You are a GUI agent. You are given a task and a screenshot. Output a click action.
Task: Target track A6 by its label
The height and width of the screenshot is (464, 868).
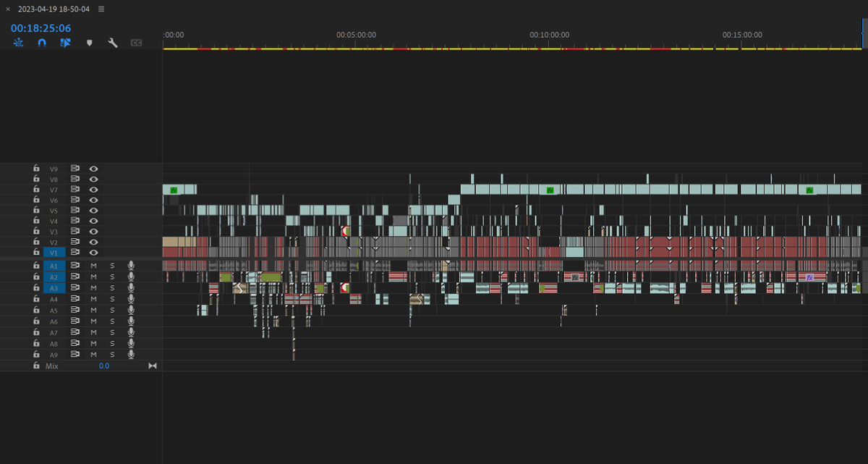[54, 321]
